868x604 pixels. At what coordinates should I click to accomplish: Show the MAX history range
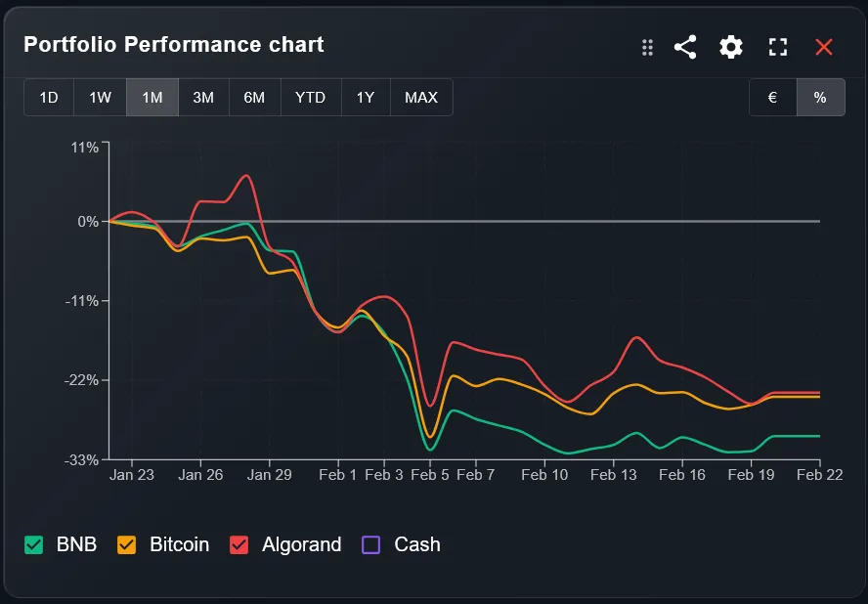click(420, 97)
